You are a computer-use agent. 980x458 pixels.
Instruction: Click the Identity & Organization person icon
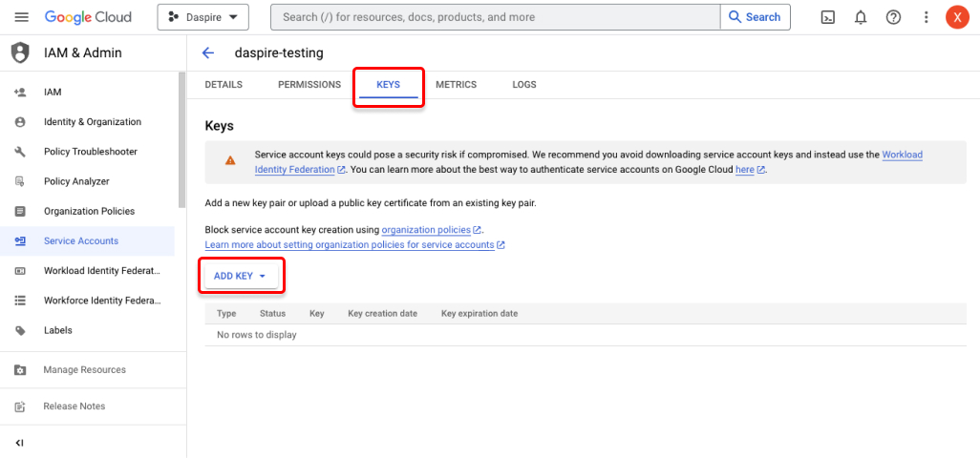tap(20, 122)
